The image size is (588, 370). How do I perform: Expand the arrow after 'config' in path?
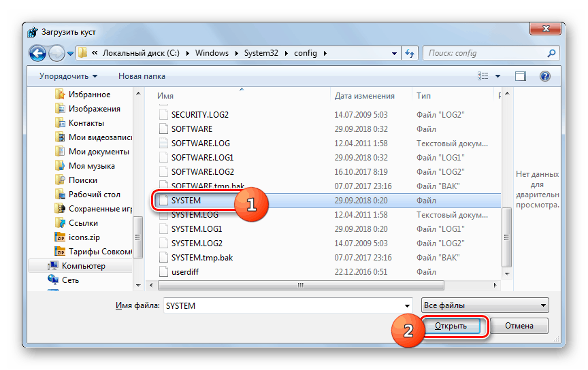(x=325, y=53)
